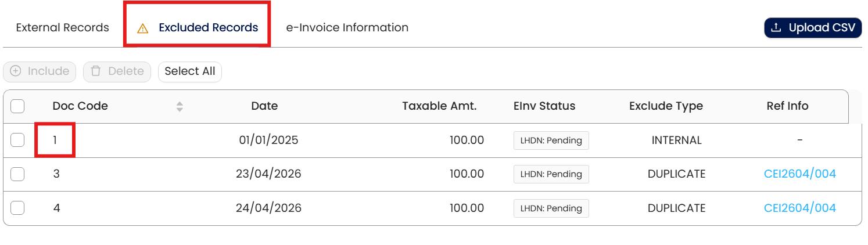Check the row for Doc Code 3

[x=17, y=174]
